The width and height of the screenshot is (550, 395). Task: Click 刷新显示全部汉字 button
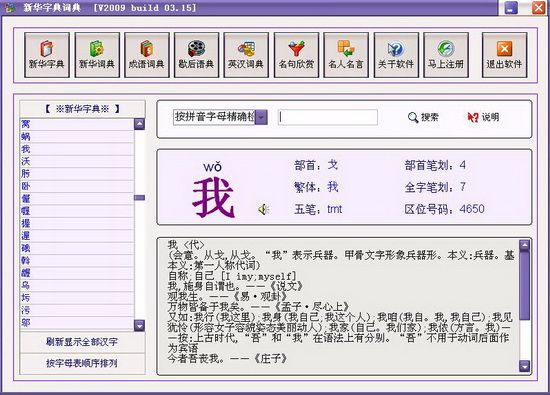coord(82,342)
